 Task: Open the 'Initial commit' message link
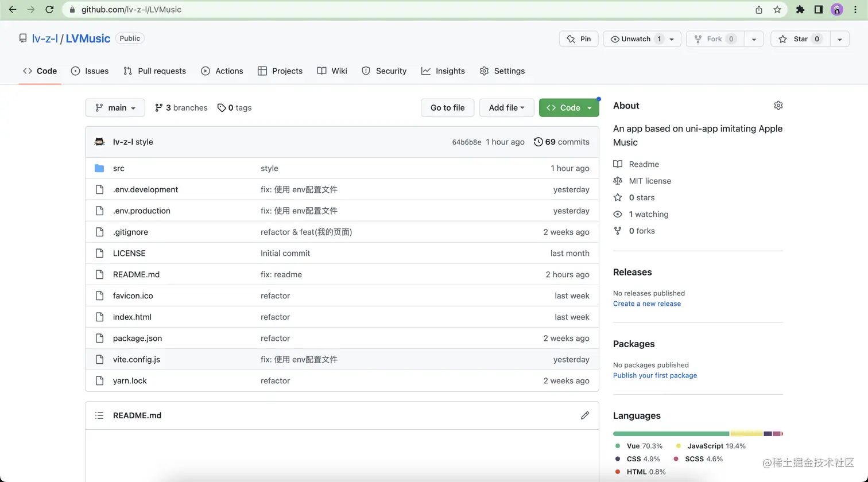tap(285, 253)
